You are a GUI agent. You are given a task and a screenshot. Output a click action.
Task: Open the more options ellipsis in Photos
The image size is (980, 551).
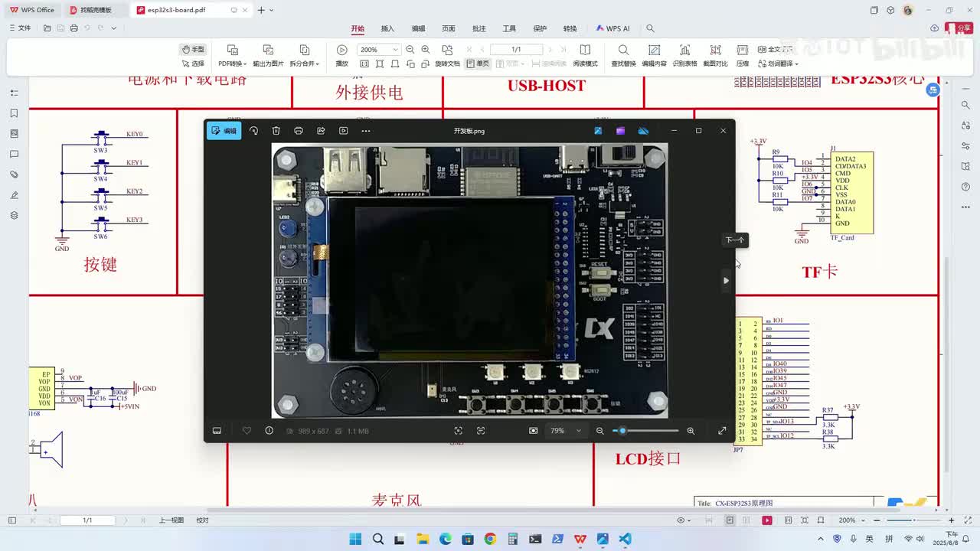click(366, 131)
